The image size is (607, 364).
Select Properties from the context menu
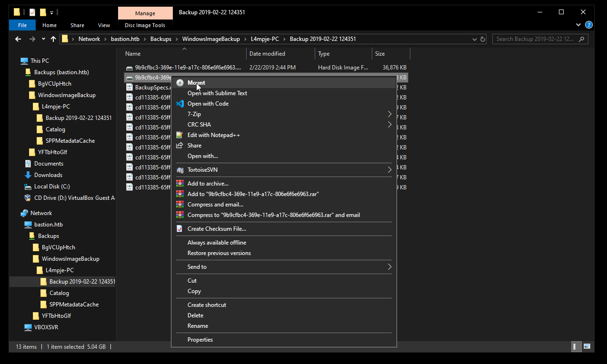coord(200,340)
